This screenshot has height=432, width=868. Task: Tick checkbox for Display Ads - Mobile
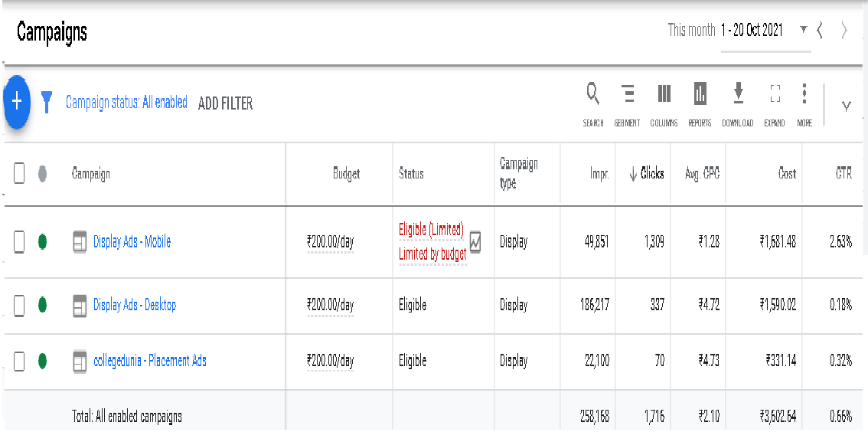20,242
